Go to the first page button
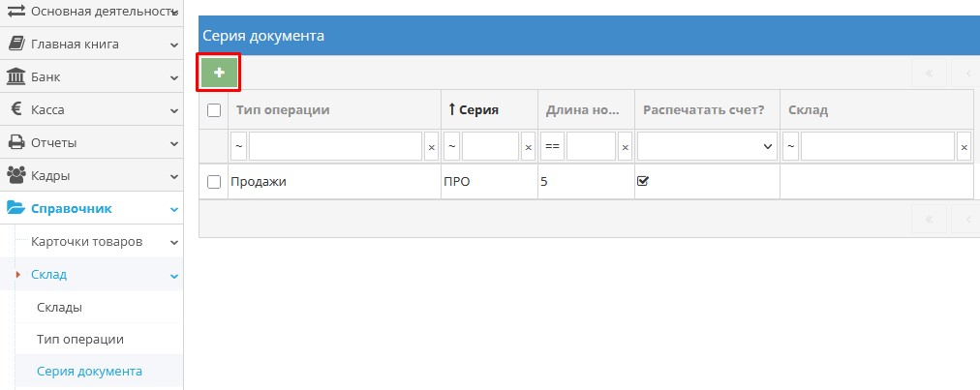This screenshot has height=390, width=980. (929, 73)
